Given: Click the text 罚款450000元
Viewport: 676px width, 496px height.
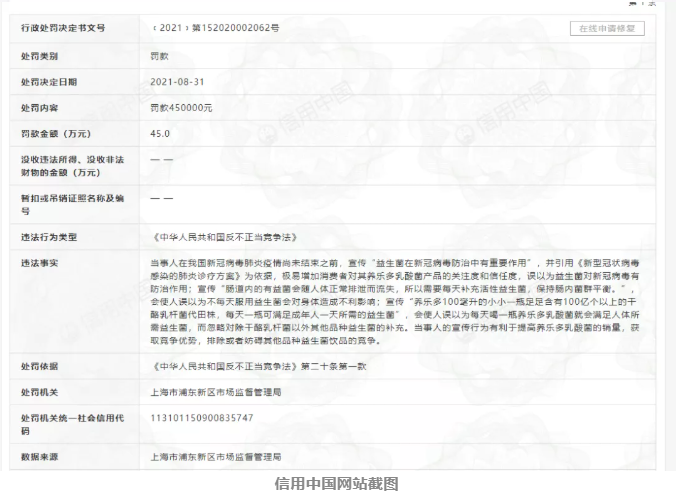Looking at the screenshot, I should coord(181,108).
